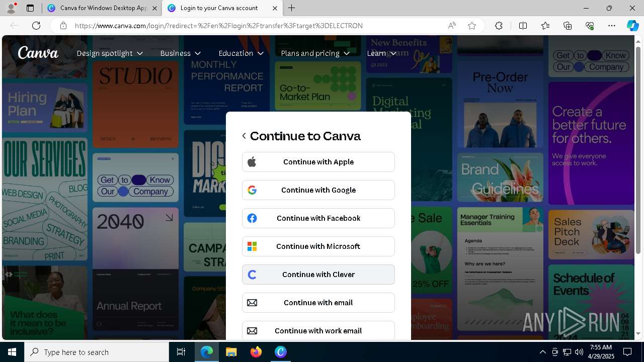This screenshot has width=644, height=362.
Task: Toggle Split screen icon
Action: (x=523, y=26)
